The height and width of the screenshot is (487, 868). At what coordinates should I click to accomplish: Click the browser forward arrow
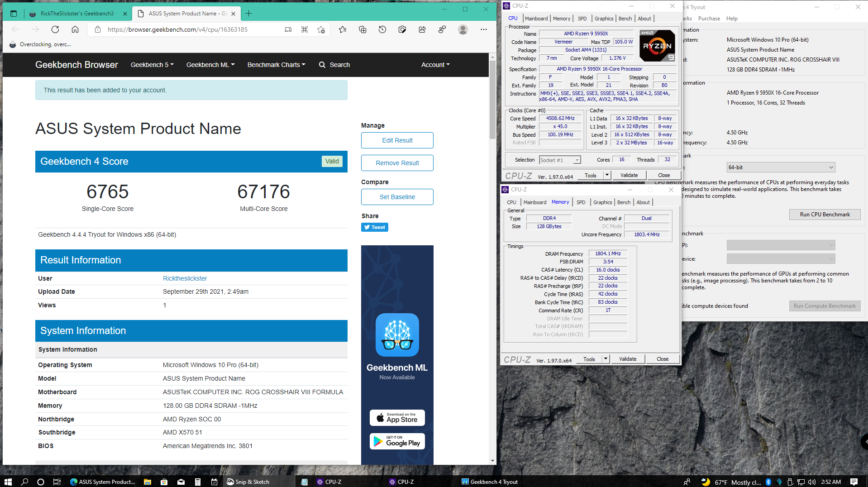coord(35,29)
